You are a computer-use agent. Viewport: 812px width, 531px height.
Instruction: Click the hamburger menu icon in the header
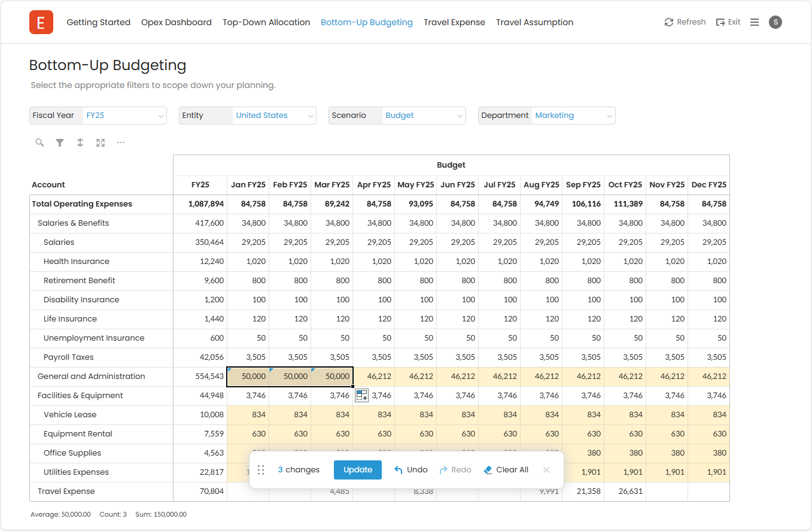pyautogui.click(x=755, y=22)
